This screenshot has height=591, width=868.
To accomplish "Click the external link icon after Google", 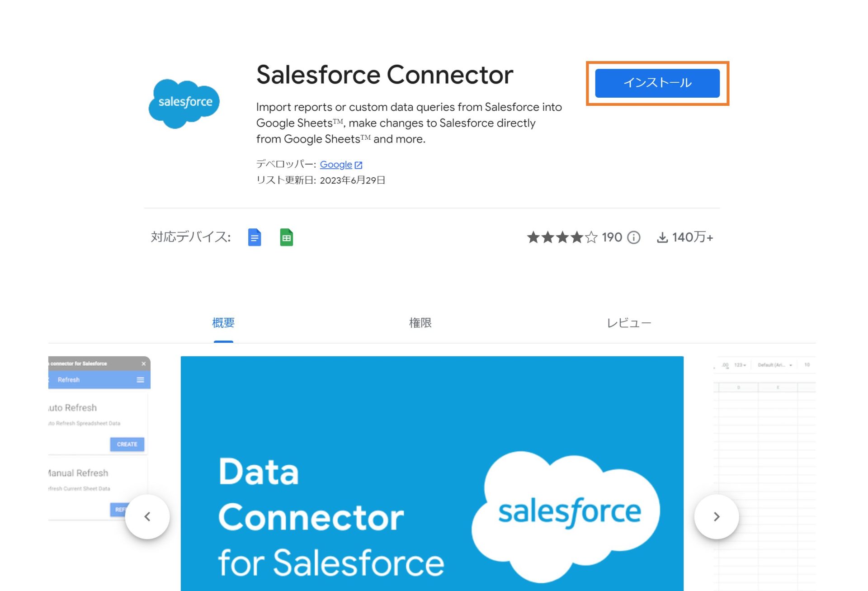I will coord(358,165).
